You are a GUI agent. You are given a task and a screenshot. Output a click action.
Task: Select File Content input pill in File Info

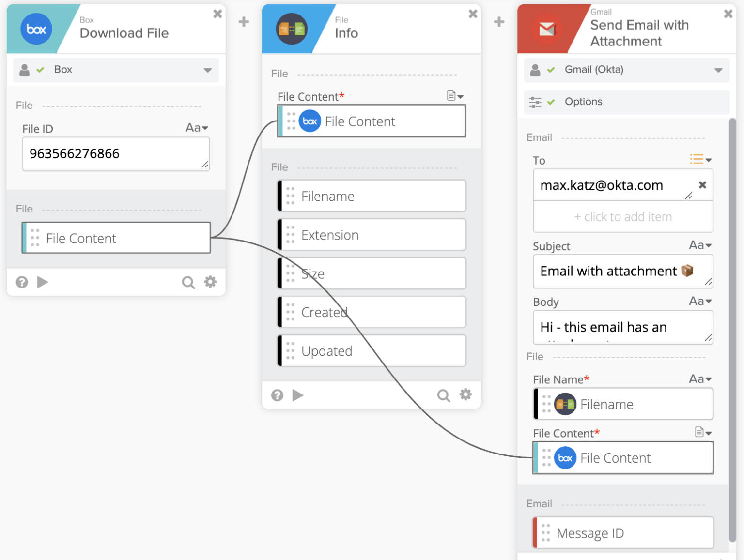(372, 121)
